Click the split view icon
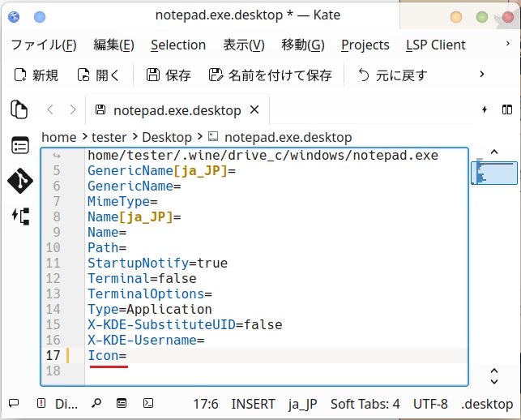The width and height of the screenshot is (521, 420). point(506,109)
